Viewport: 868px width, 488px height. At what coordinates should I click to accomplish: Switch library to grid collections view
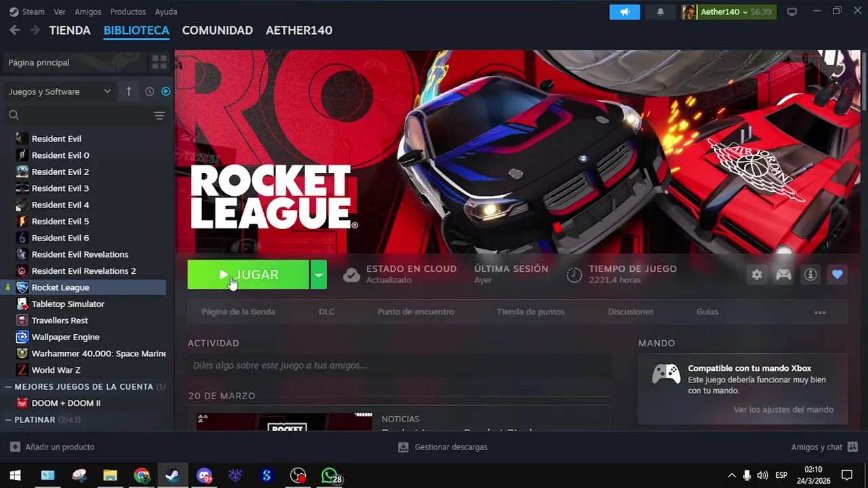[159, 62]
